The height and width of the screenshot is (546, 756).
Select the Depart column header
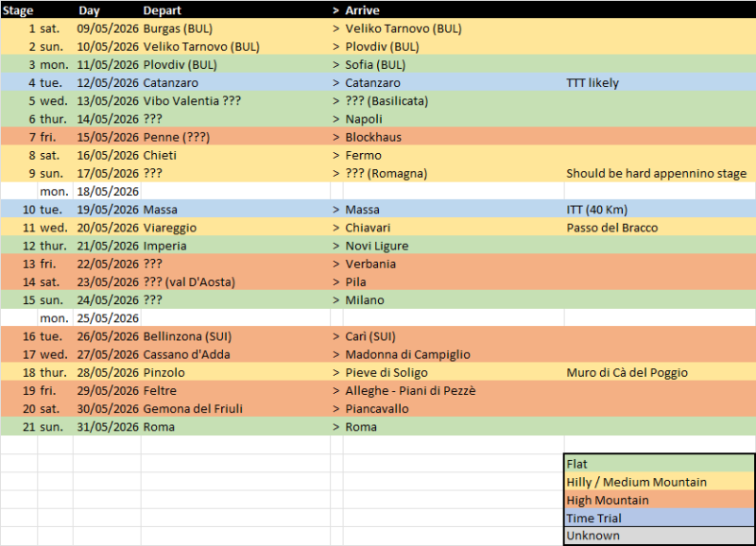(x=162, y=10)
